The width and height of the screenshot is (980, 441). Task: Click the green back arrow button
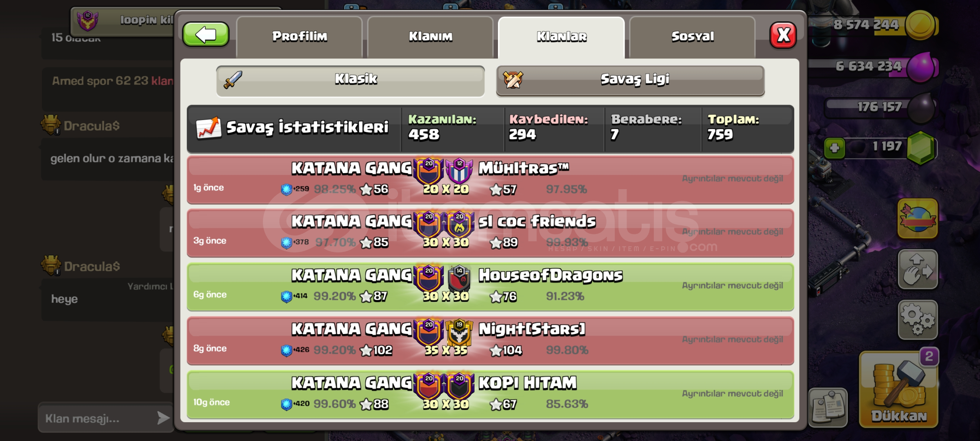click(x=206, y=35)
